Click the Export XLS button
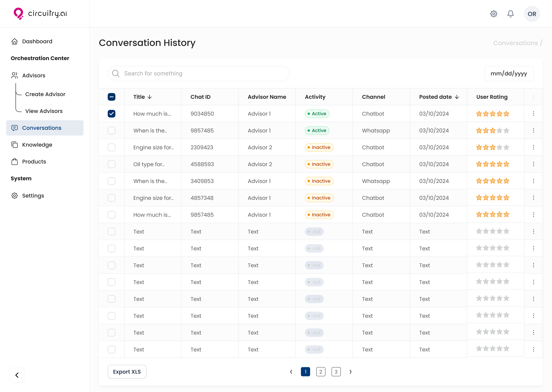This screenshot has width=552, height=392. click(x=127, y=372)
